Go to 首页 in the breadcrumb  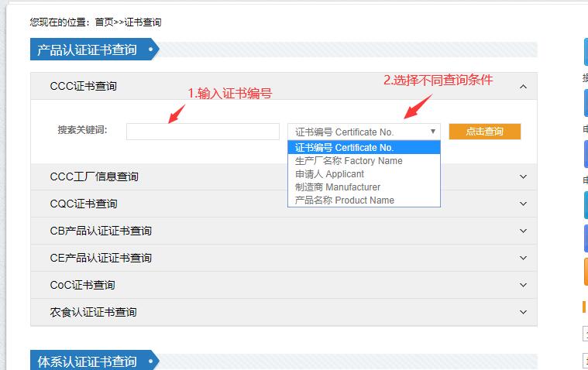click(x=104, y=22)
